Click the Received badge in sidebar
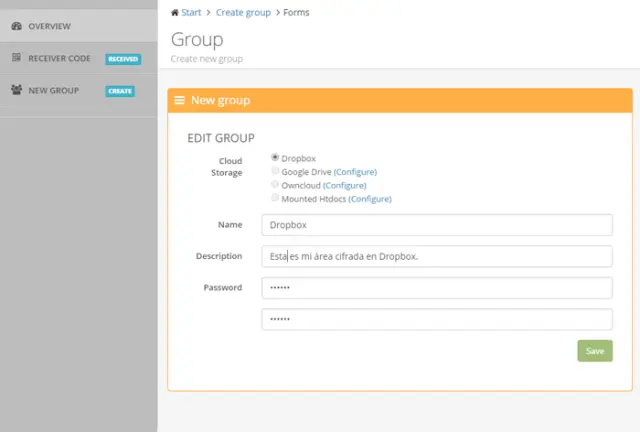640x432 pixels. pos(123,59)
